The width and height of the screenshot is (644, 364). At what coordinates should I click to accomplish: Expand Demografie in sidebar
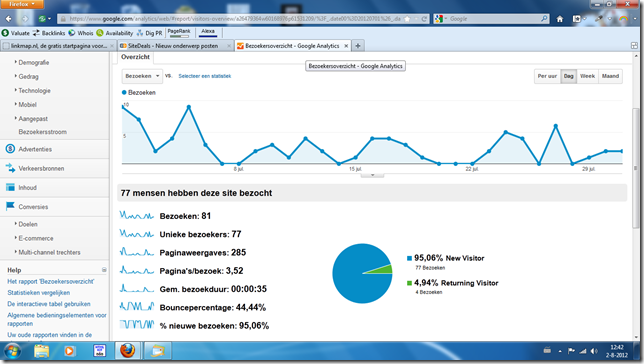(x=33, y=62)
